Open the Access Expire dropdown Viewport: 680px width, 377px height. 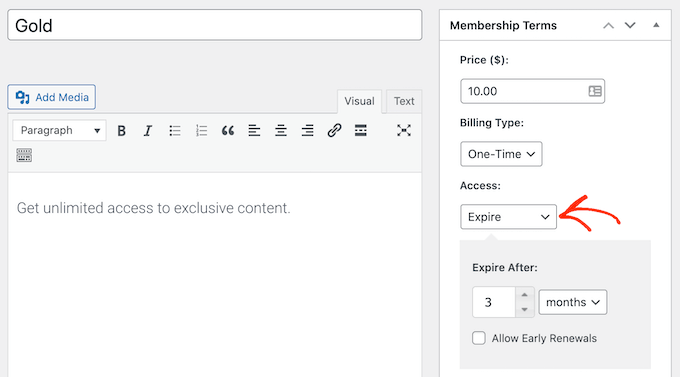point(508,217)
